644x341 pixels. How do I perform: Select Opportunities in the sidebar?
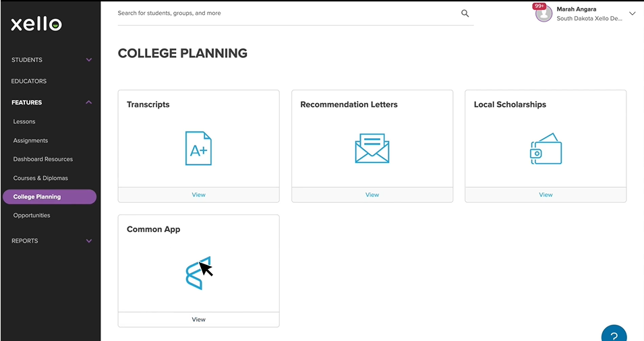point(32,216)
